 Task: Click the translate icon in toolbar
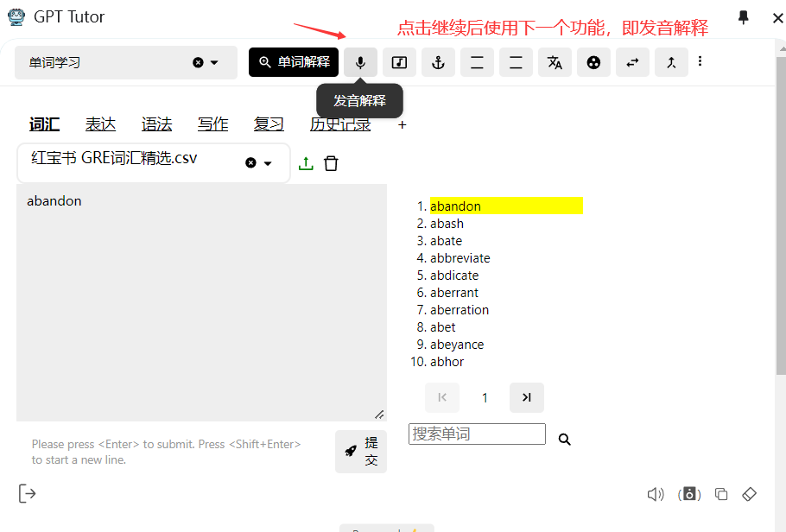(x=555, y=62)
